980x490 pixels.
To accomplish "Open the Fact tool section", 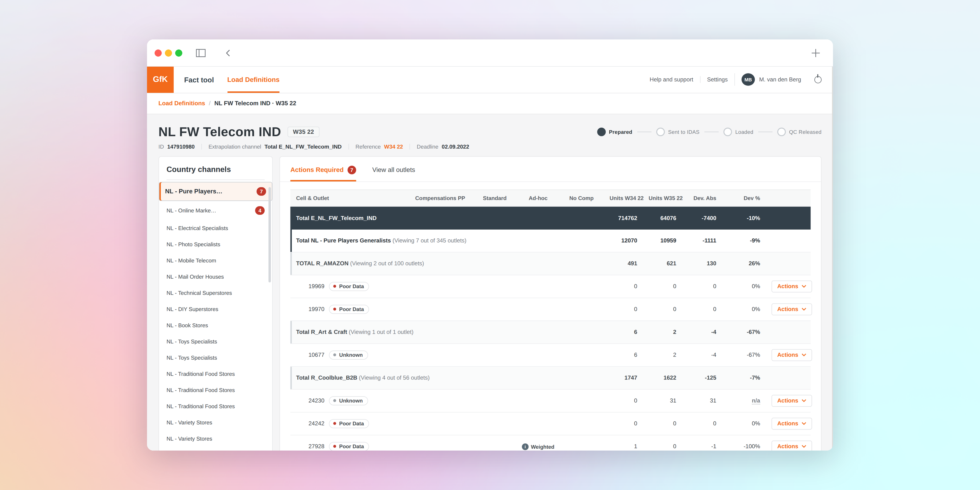I will click(199, 80).
